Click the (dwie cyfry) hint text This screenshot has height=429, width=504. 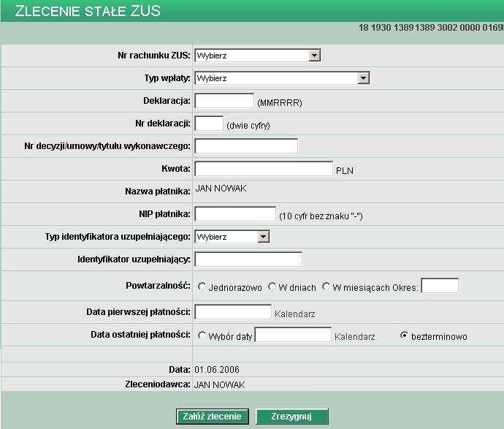(x=248, y=126)
